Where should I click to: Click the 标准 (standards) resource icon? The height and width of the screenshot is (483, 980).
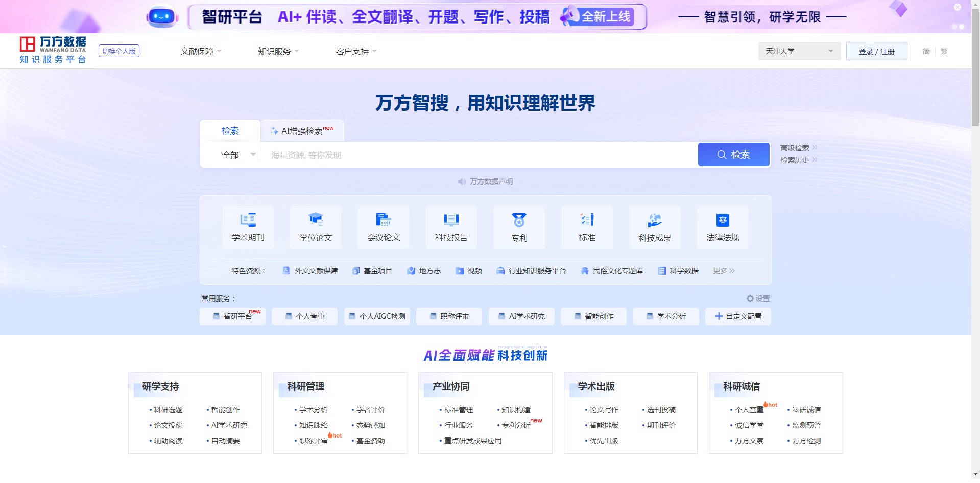click(587, 227)
